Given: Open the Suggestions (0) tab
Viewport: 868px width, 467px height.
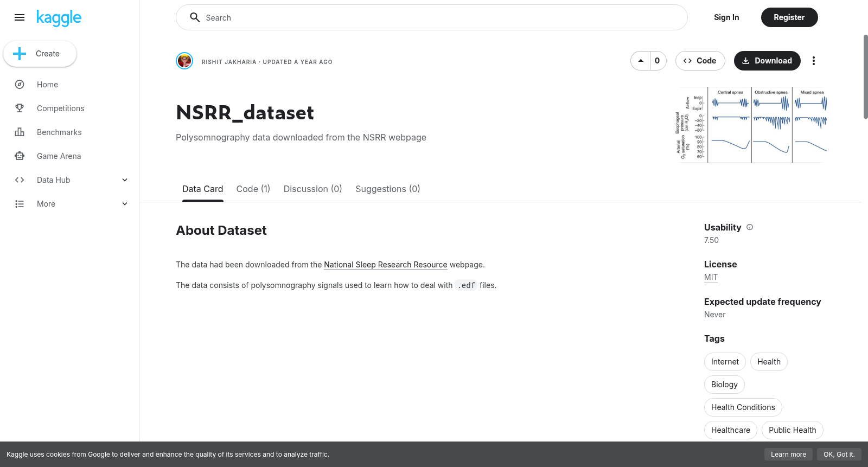Looking at the screenshot, I should (x=387, y=189).
